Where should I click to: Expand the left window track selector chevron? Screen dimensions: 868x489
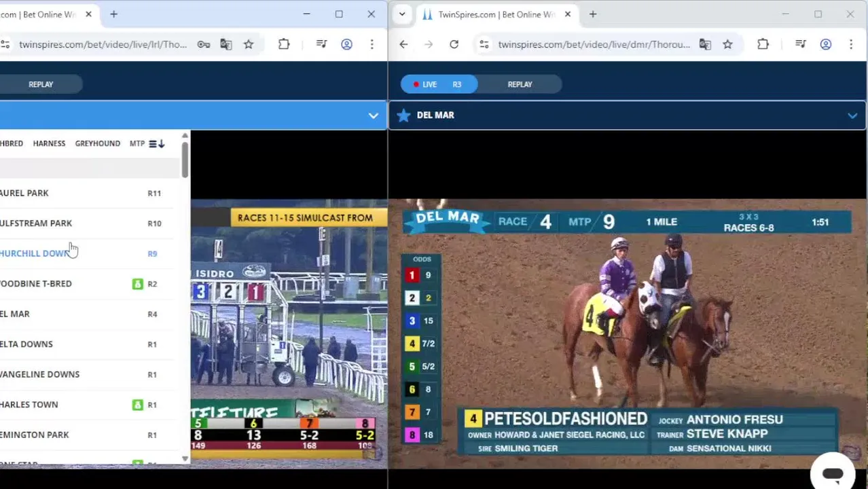tap(373, 115)
